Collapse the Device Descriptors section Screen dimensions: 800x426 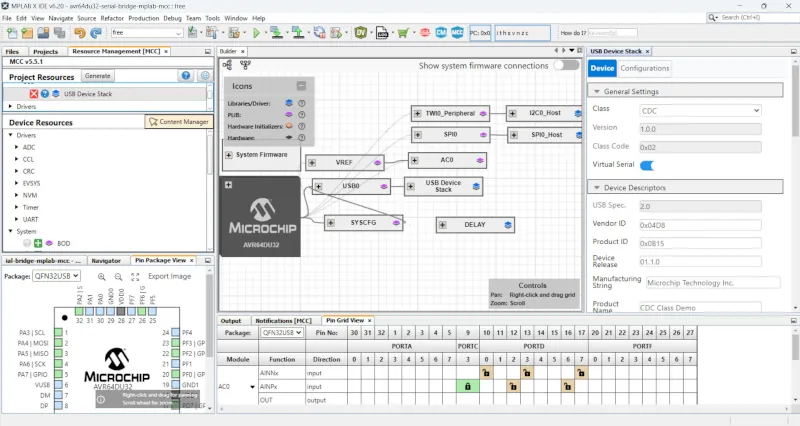[597, 188]
